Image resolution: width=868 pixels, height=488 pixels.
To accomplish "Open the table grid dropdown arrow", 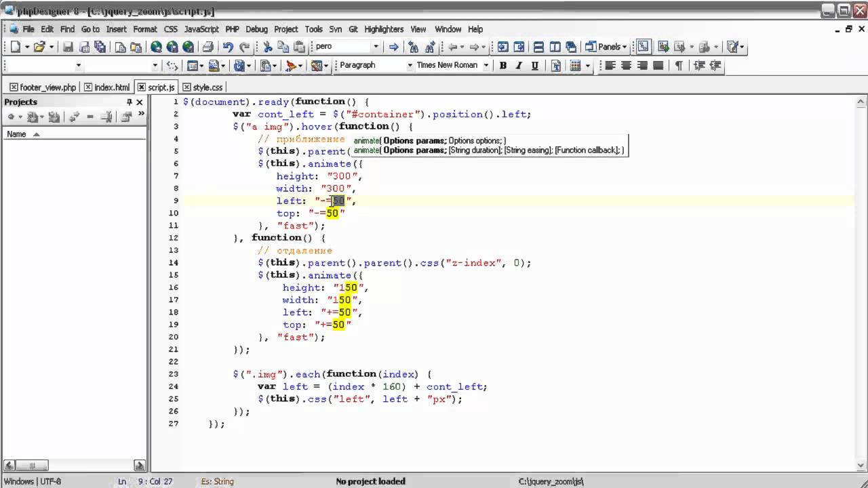I will tap(587, 65).
